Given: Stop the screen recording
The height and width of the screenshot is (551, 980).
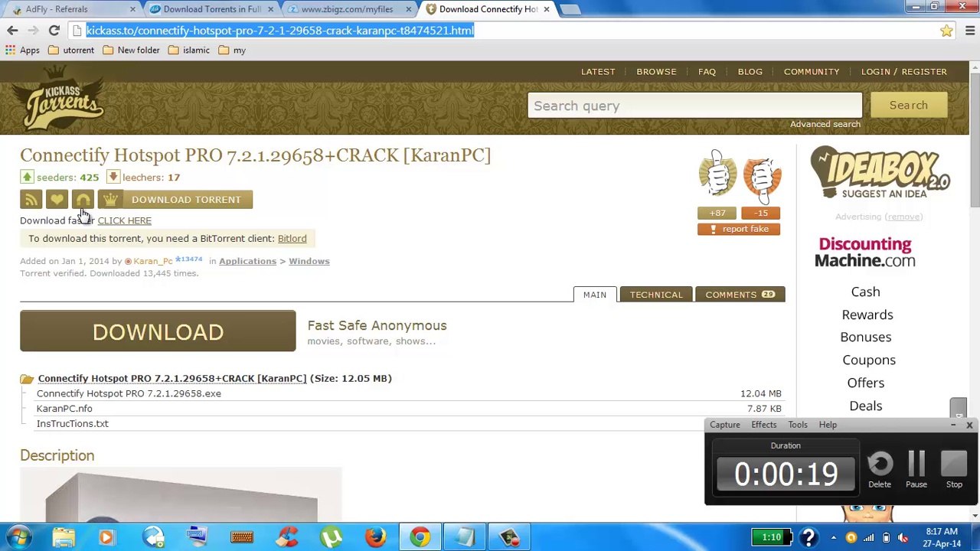Looking at the screenshot, I should click(954, 469).
